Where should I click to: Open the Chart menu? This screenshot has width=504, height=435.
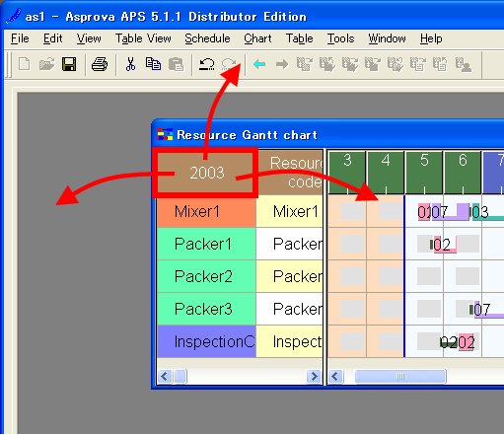point(257,38)
